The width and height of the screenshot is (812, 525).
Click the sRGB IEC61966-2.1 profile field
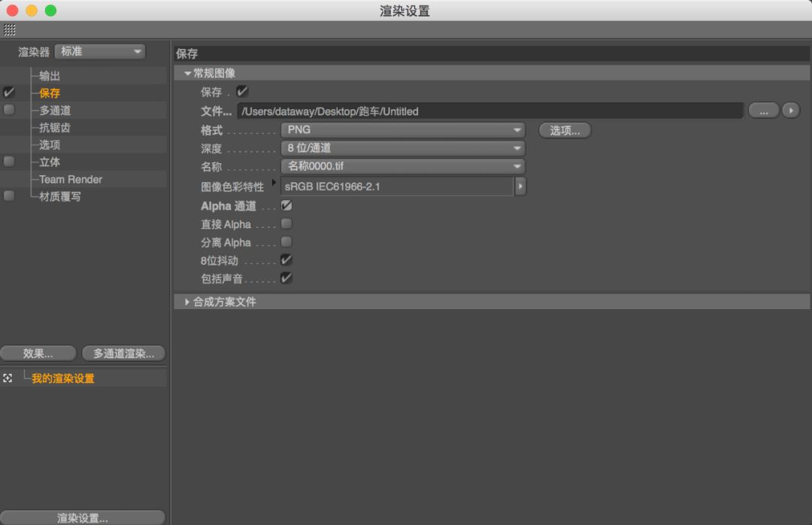pyautogui.click(x=397, y=187)
